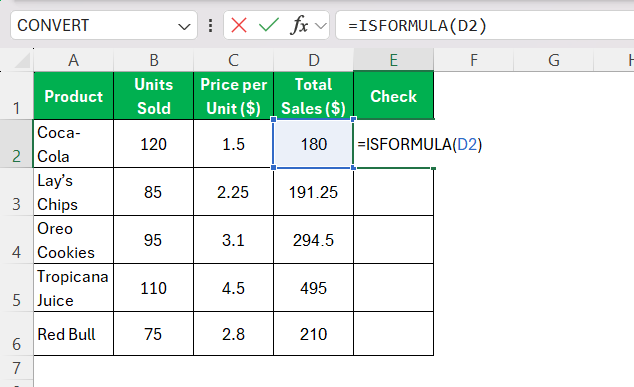Click the empty Check cell in Lay's Chips row
The height and width of the screenshot is (387, 634).
pyautogui.click(x=394, y=192)
